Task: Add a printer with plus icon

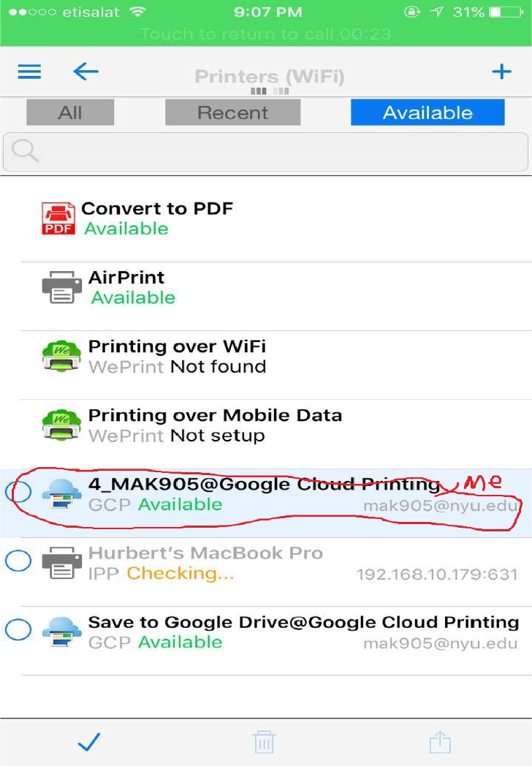Action: (501, 72)
